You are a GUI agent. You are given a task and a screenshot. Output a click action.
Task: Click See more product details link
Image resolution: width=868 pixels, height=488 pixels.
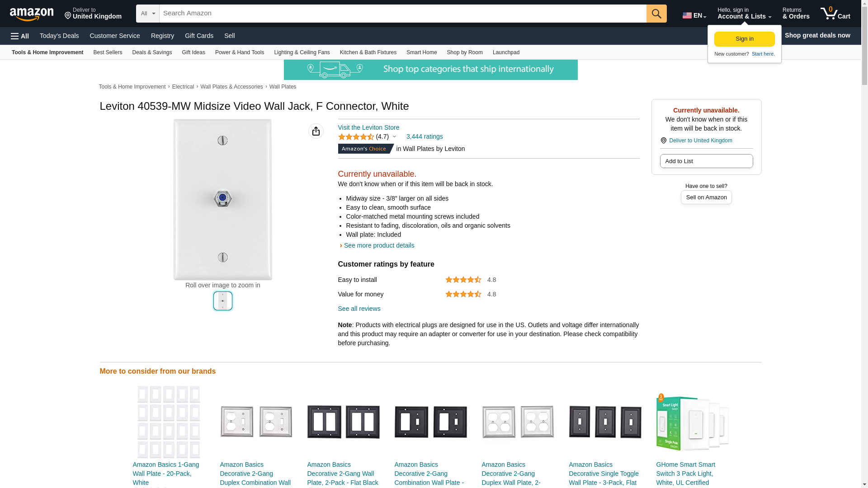pyautogui.click(x=379, y=245)
